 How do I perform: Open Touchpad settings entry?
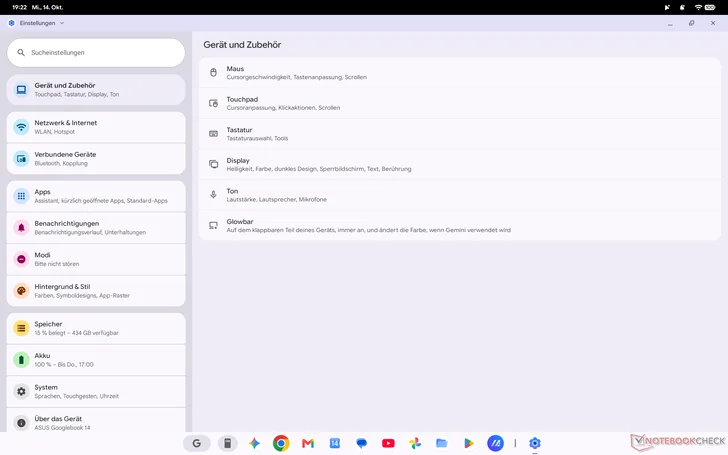click(460, 103)
